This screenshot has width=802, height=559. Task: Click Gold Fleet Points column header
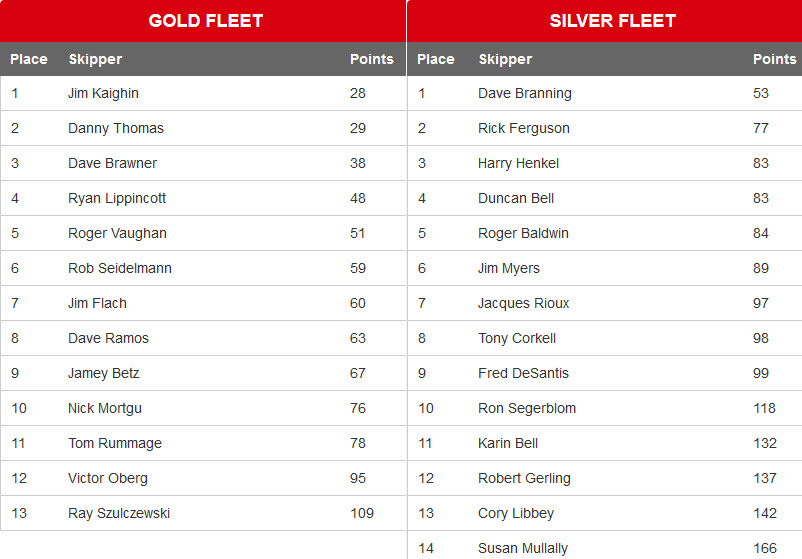(372, 59)
